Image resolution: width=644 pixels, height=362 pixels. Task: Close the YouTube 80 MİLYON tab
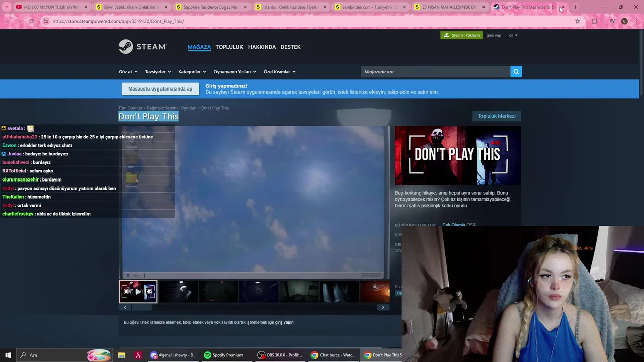click(x=86, y=7)
